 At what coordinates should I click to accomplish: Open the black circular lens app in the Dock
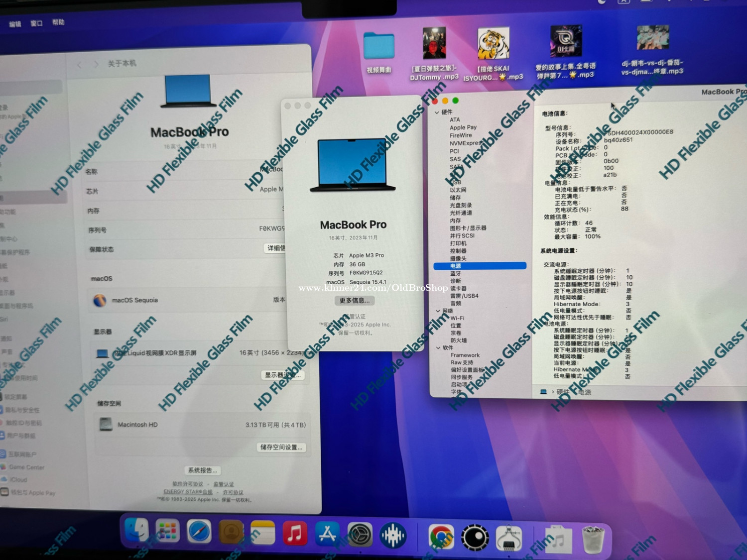[475, 538]
